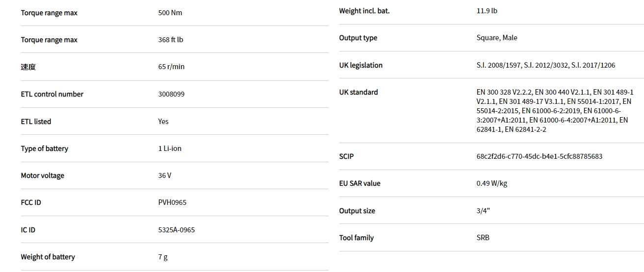Click the 65 r/min speed value
Image resolution: width=644 pixels, height=272 pixels.
click(171, 67)
